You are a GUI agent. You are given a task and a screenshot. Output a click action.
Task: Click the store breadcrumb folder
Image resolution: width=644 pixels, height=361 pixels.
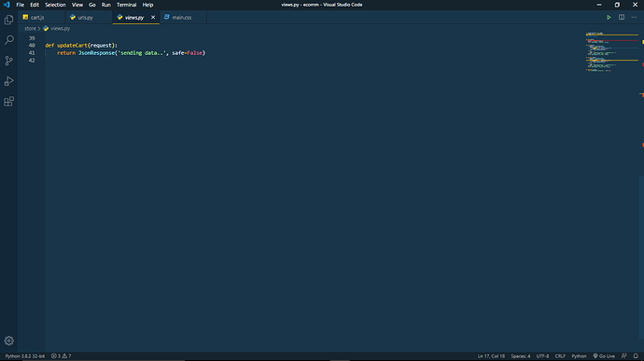pyautogui.click(x=30, y=28)
